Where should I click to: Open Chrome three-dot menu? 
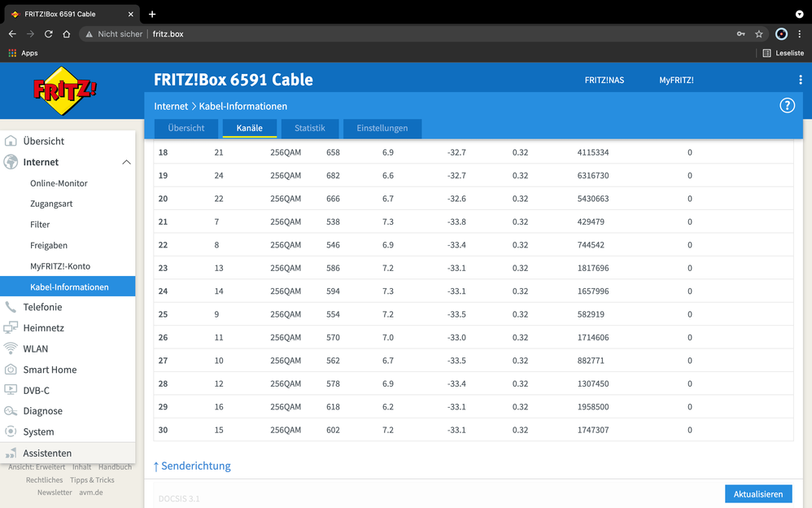coord(800,33)
